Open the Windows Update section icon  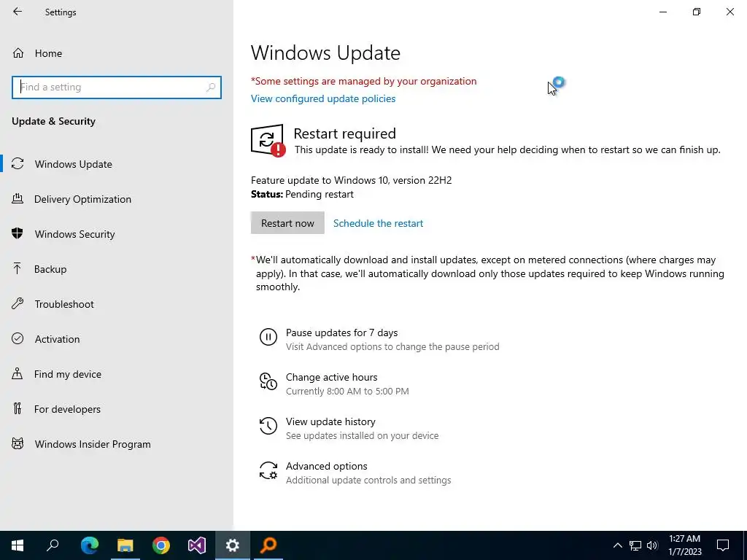coord(18,164)
